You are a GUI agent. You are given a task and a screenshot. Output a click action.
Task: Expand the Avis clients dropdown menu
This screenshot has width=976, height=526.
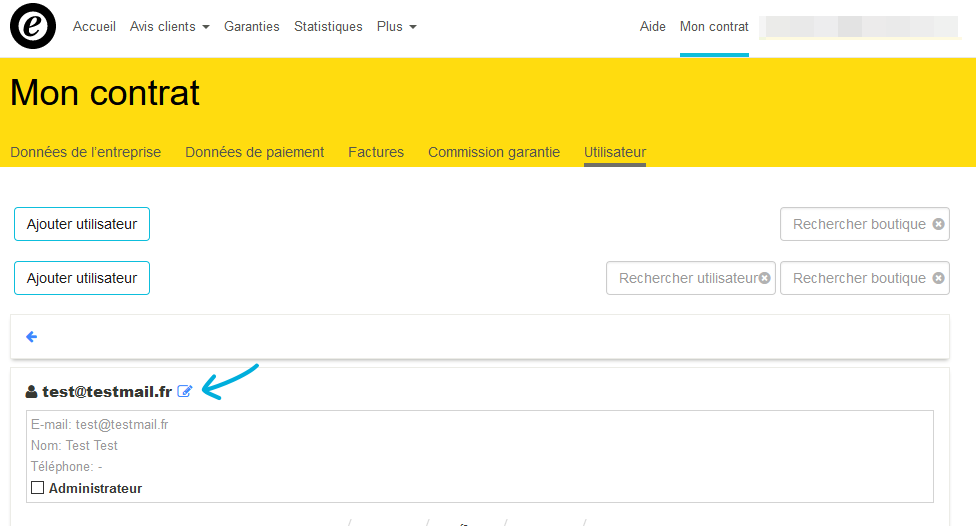(x=169, y=27)
